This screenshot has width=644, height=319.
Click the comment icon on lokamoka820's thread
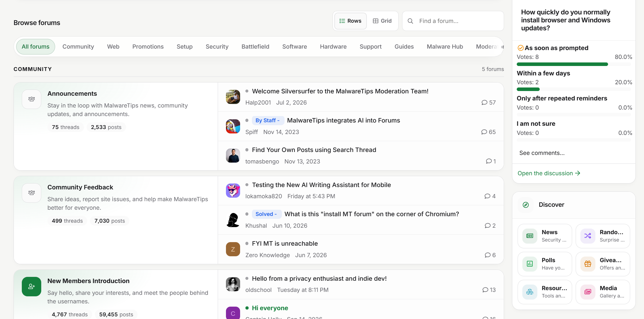(487, 196)
